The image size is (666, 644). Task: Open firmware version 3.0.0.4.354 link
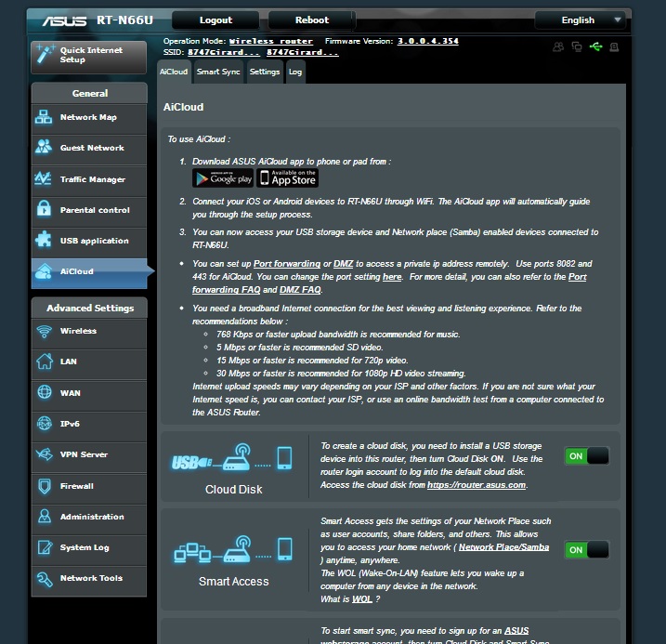pyautogui.click(x=427, y=41)
